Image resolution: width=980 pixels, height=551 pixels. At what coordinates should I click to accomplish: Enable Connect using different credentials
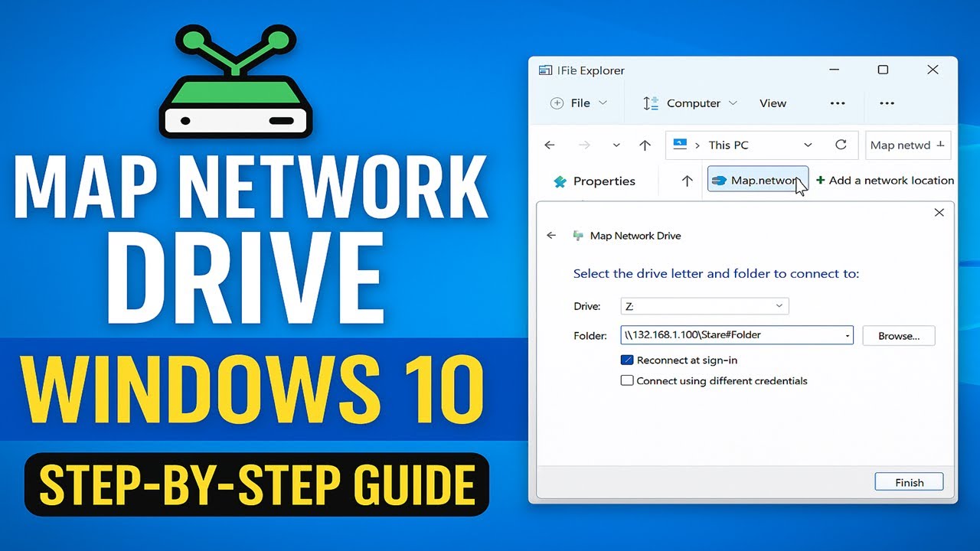[x=627, y=380]
